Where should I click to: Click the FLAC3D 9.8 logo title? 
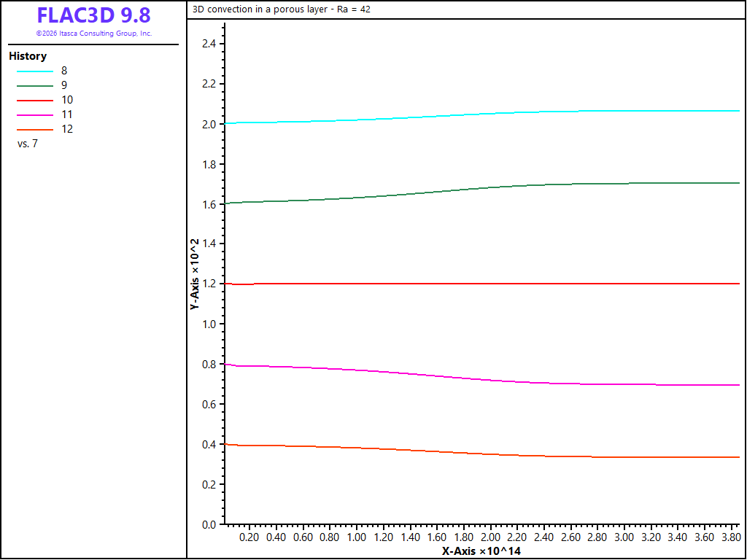(94, 16)
